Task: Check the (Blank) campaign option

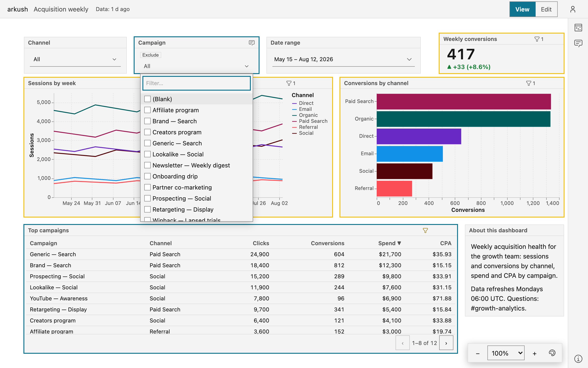Action: pyautogui.click(x=147, y=99)
